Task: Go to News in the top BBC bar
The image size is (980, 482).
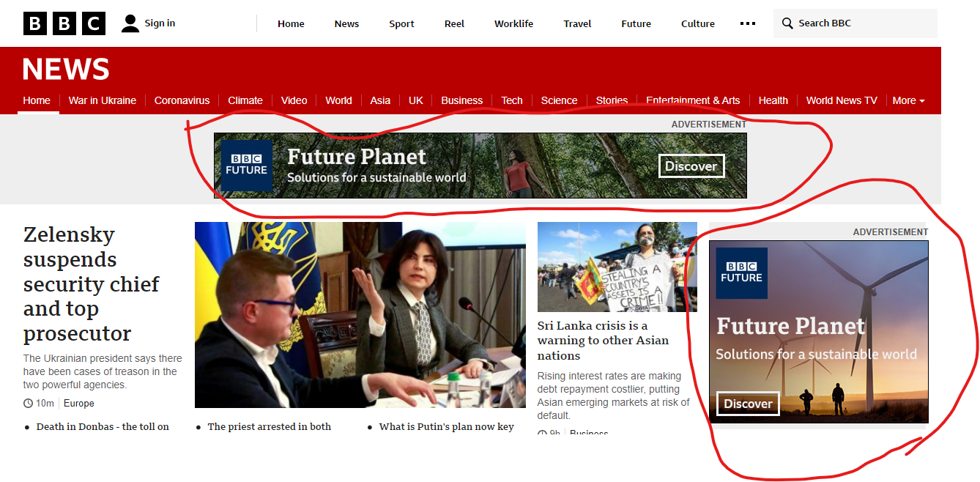Action: (346, 23)
